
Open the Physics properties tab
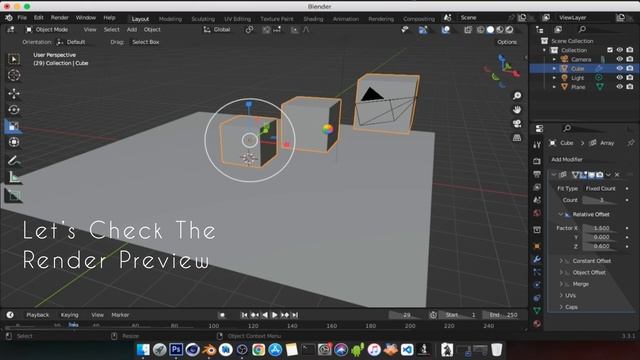pos(537,284)
